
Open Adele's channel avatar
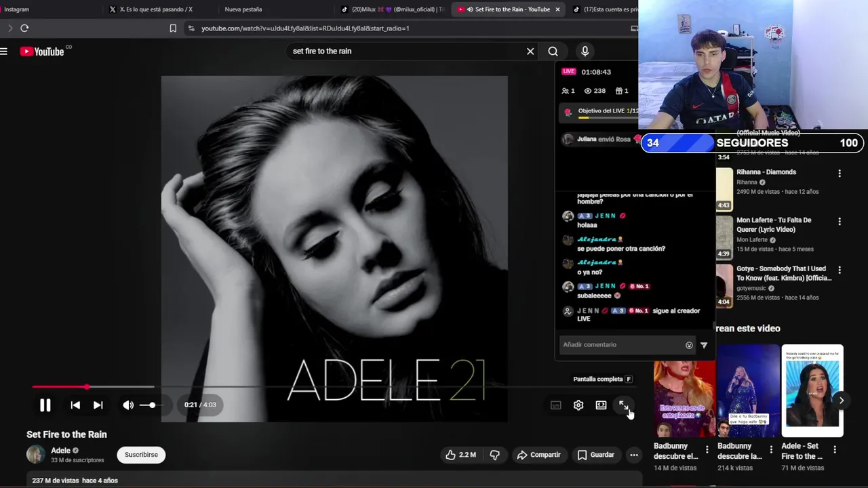tap(36, 455)
